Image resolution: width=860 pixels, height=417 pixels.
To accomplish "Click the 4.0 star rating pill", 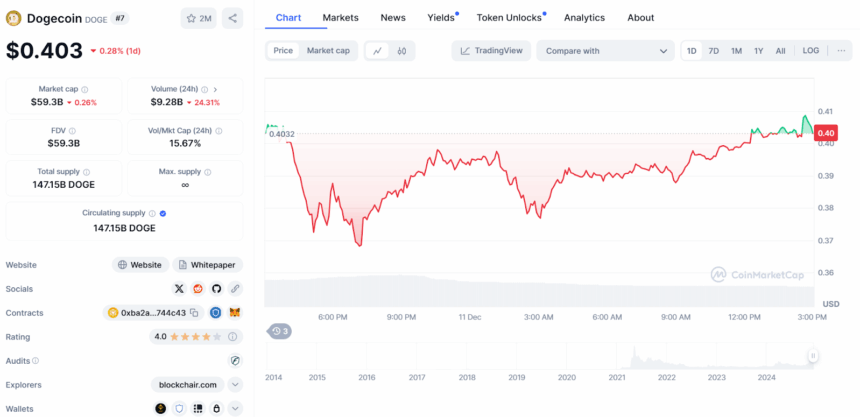I will pos(196,337).
